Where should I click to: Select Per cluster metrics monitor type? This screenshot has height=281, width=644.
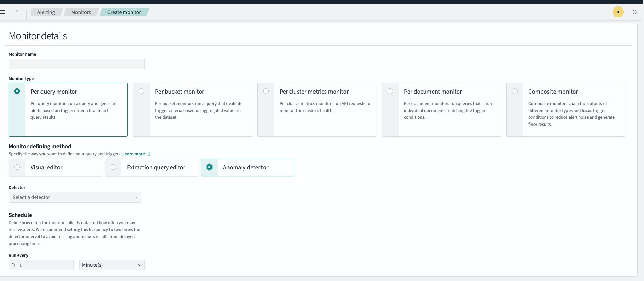click(x=266, y=91)
